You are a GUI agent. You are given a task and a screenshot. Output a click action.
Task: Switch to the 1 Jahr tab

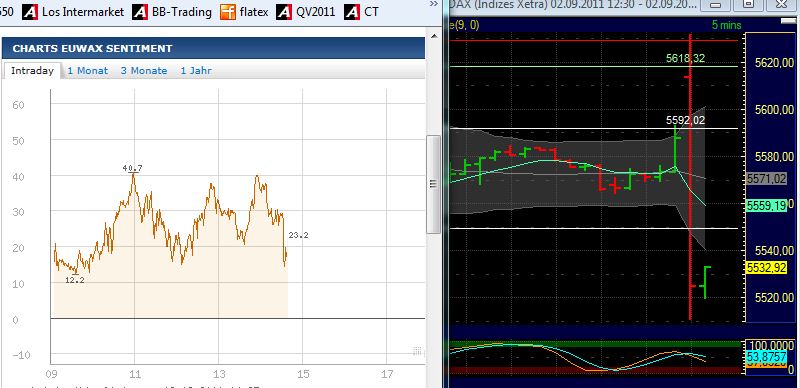coord(196,71)
